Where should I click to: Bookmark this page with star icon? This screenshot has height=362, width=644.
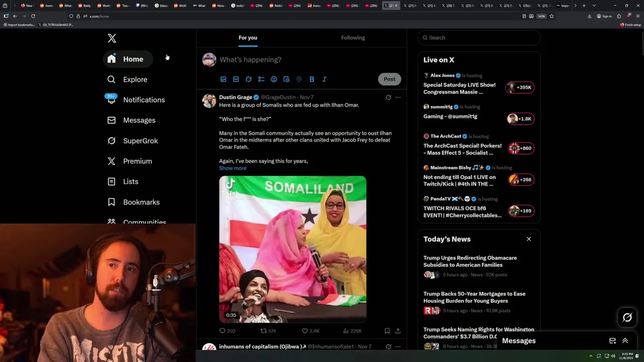coord(551,16)
